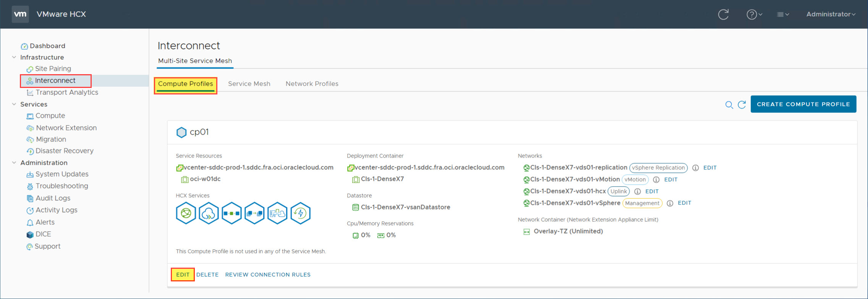Switch to Compute Profiles tab
This screenshot has width=868, height=299.
186,84
